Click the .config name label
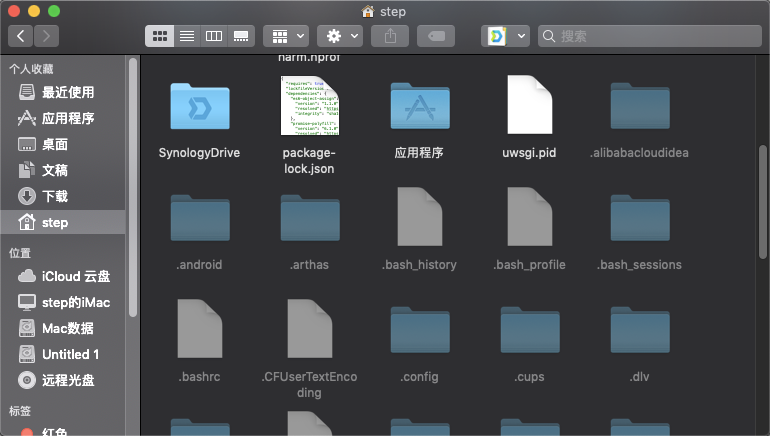The width and height of the screenshot is (770, 436). click(x=419, y=377)
